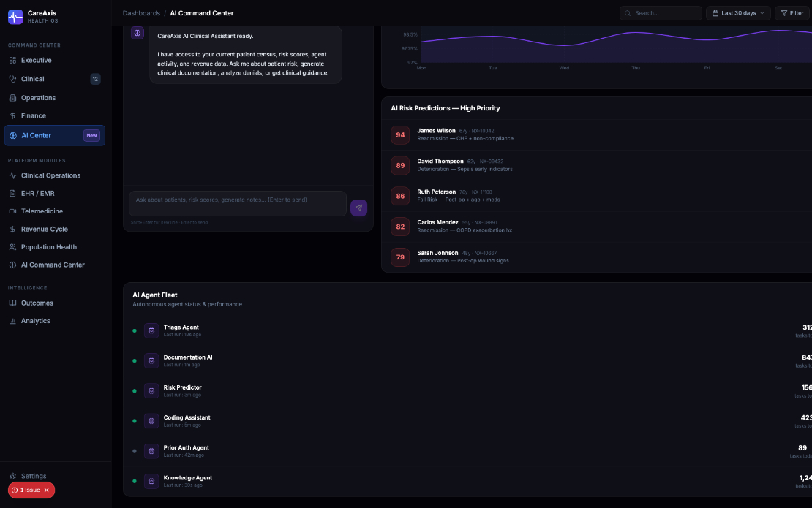Focus the top Search field

pyautogui.click(x=661, y=13)
